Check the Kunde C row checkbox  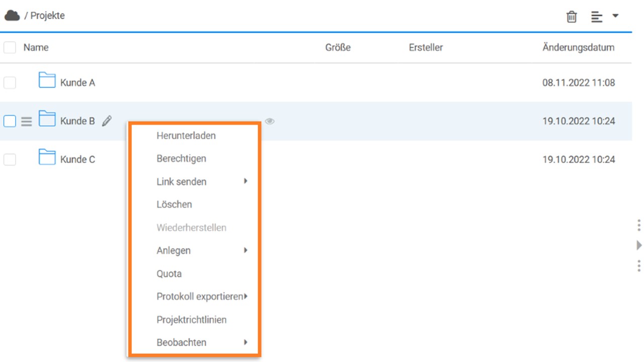point(10,160)
